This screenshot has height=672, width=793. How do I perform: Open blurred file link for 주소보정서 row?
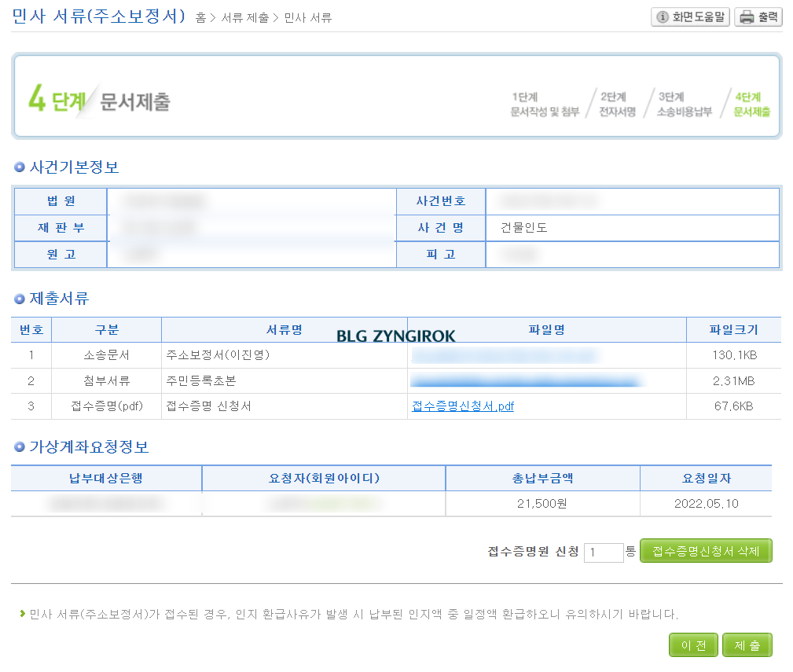505,355
